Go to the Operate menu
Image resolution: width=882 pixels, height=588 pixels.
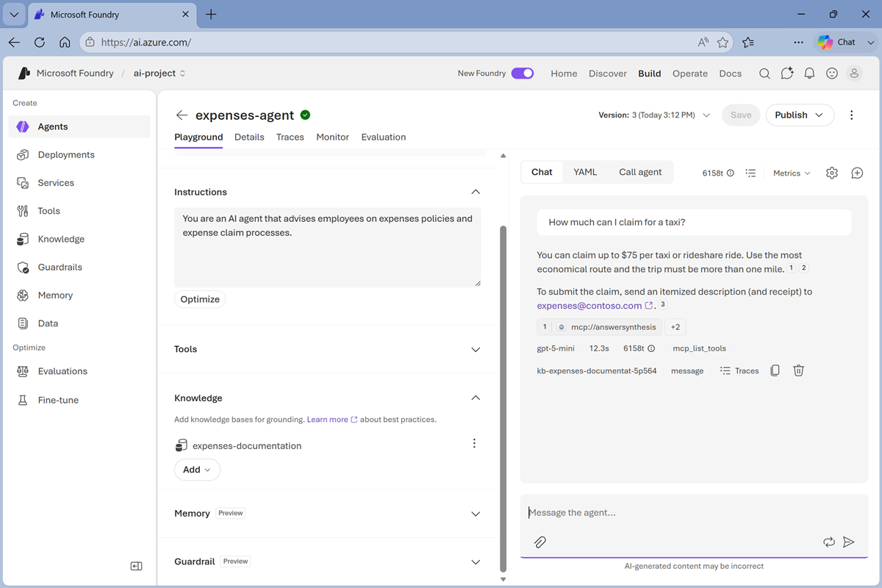pos(690,73)
